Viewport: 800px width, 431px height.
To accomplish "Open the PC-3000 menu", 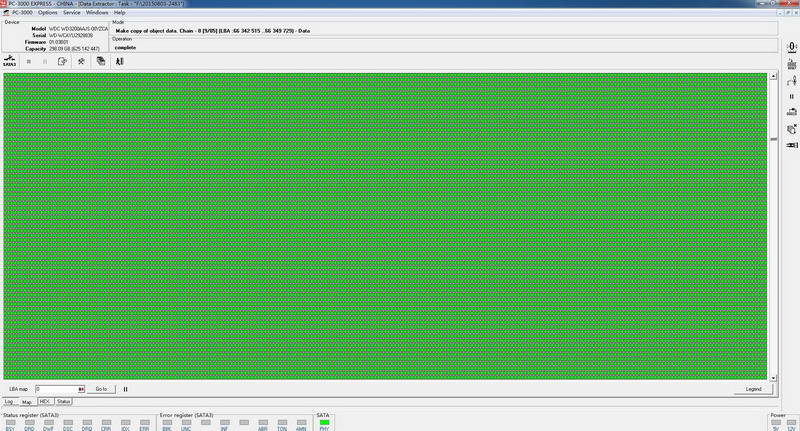I will point(22,12).
